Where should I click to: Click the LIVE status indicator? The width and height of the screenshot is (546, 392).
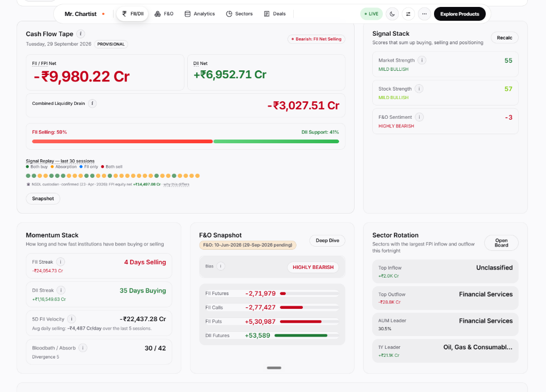[x=371, y=14]
